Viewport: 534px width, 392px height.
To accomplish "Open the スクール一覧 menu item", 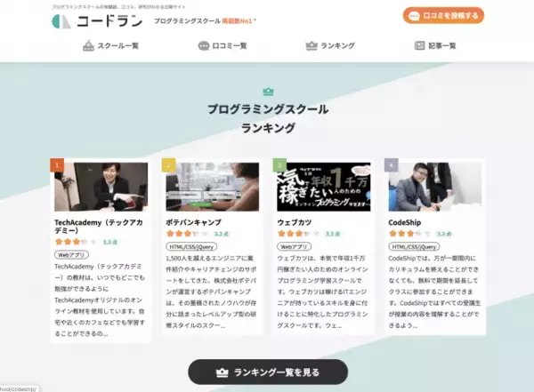I will (x=111, y=45).
